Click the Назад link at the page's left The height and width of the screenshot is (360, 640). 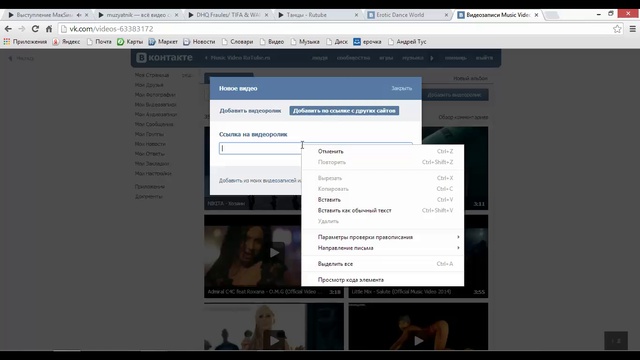pyautogui.click(x=21, y=58)
